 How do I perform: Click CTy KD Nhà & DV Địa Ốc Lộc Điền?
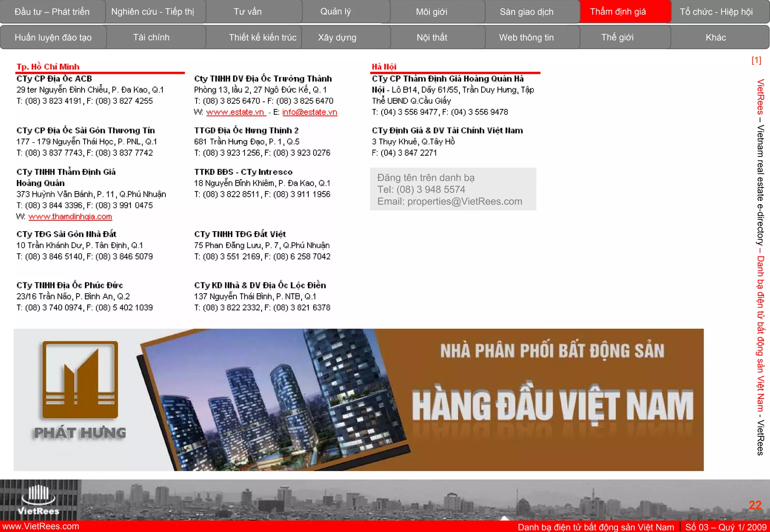(260, 285)
